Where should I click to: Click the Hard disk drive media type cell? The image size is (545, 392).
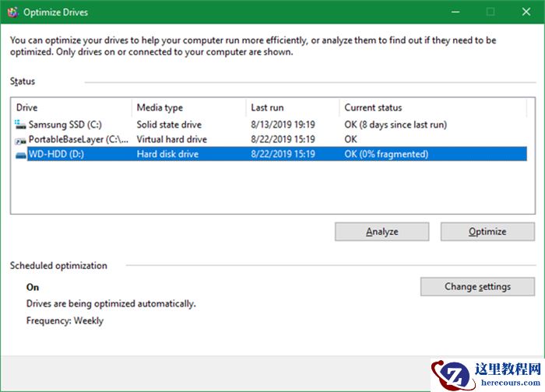(x=167, y=154)
